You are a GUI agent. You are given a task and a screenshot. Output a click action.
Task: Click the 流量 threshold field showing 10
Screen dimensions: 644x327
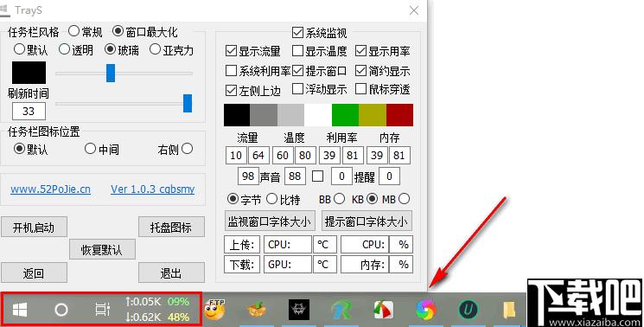236,156
